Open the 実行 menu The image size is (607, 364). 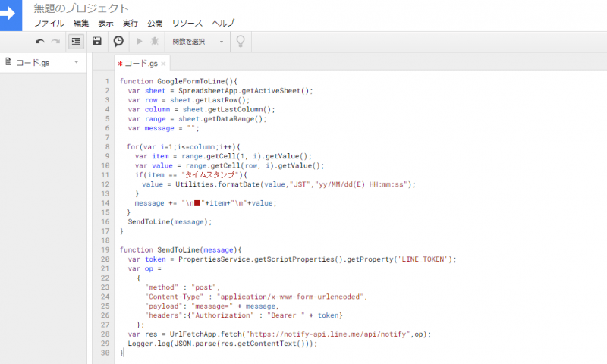click(131, 24)
